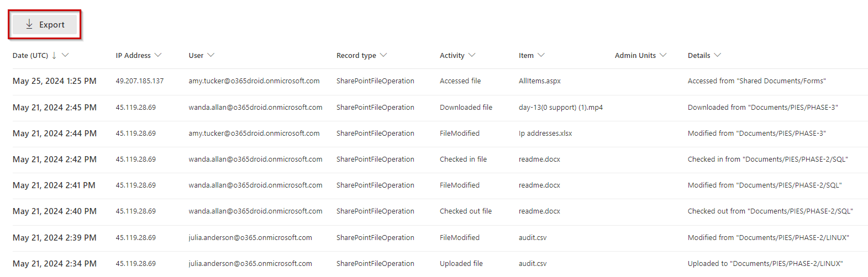Open the May 21, 2024 2:40 PM record
Image resolution: width=868 pixels, height=277 pixels.
coord(440,211)
